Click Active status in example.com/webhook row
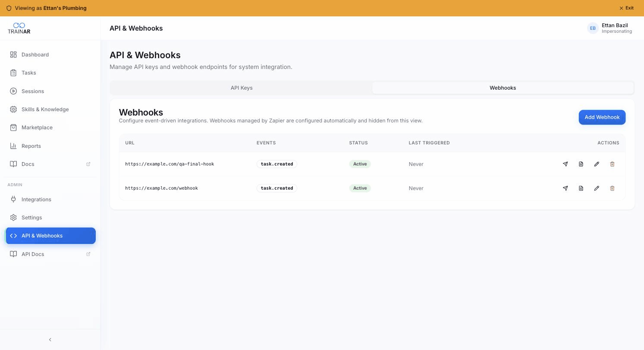Viewport: 644px width, 350px height. tap(360, 188)
